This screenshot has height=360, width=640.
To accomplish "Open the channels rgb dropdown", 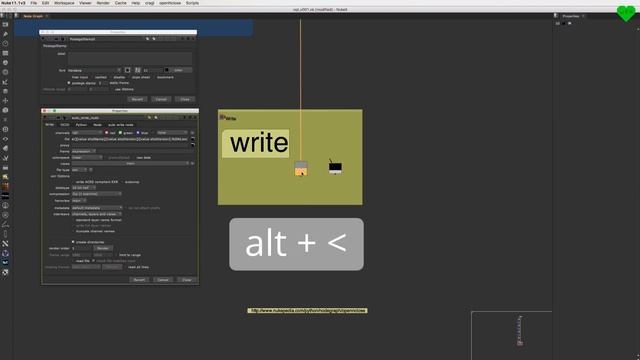I will [x=87, y=133].
